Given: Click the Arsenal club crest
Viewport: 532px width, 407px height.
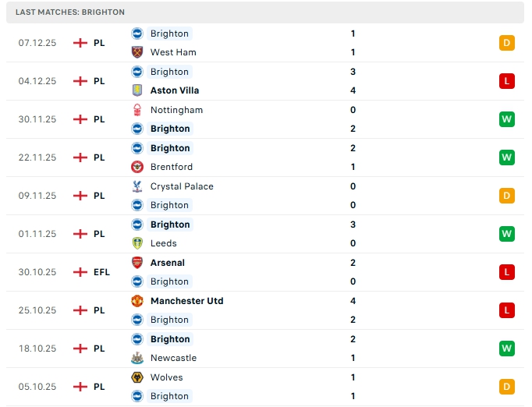Looking at the screenshot, I should pos(137,263).
